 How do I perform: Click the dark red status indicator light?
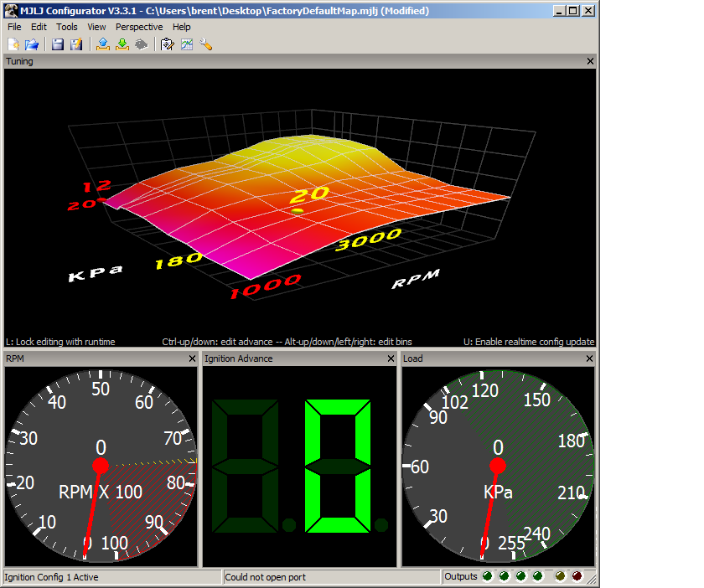(x=577, y=576)
